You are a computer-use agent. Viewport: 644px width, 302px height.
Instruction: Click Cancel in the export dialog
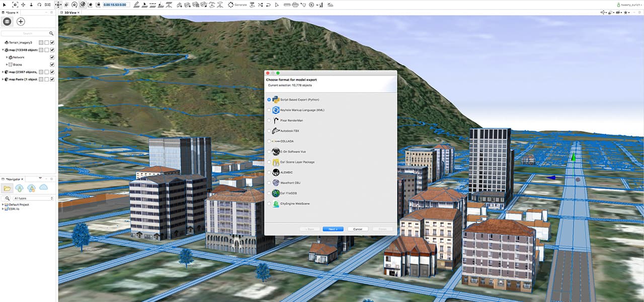coord(358,229)
